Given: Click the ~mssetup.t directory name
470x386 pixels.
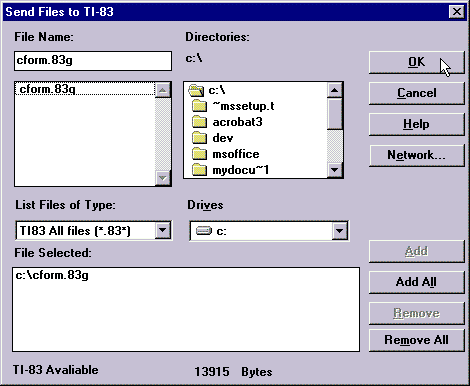Looking at the screenshot, I should click(x=243, y=106).
